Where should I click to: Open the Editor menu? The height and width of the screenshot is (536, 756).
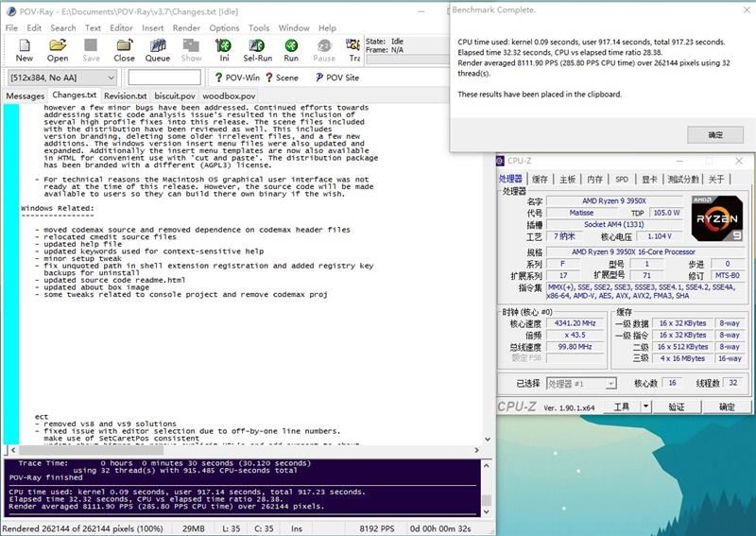click(122, 28)
